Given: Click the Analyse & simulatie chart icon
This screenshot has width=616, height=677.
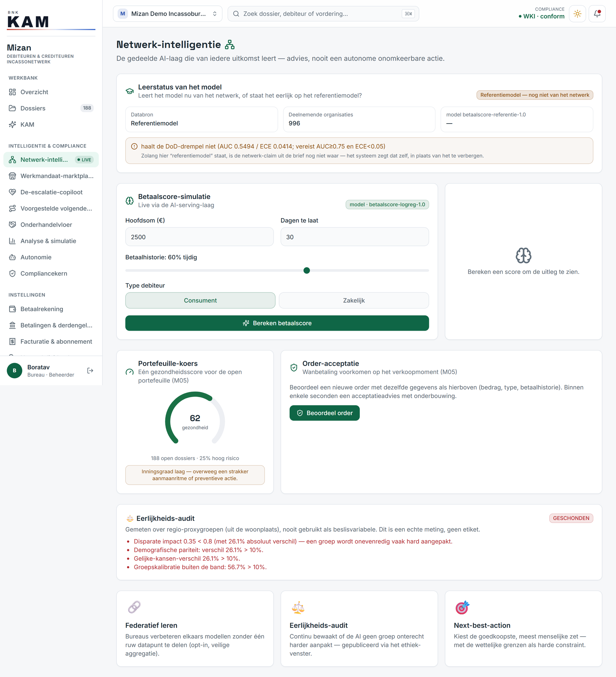Looking at the screenshot, I should tap(13, 241).
